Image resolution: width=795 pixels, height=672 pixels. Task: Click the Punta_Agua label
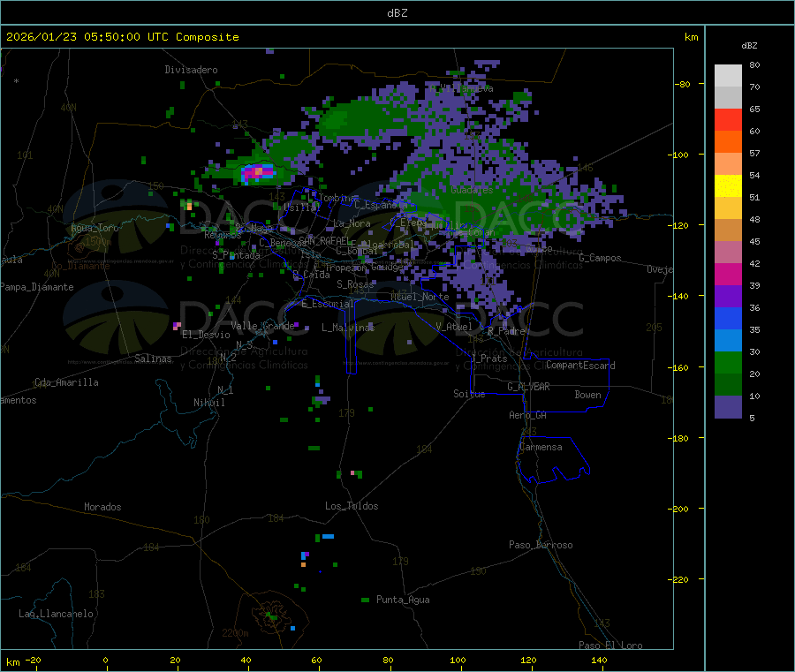point(403,600)
